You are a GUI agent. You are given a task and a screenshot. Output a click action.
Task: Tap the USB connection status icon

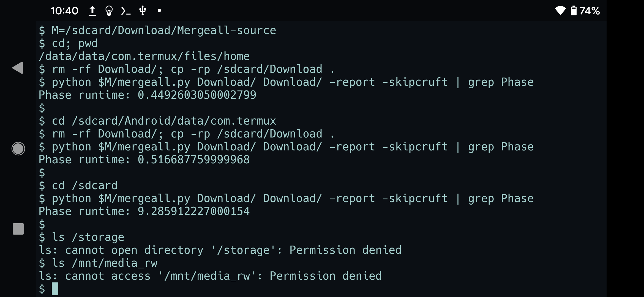(143, 11)
